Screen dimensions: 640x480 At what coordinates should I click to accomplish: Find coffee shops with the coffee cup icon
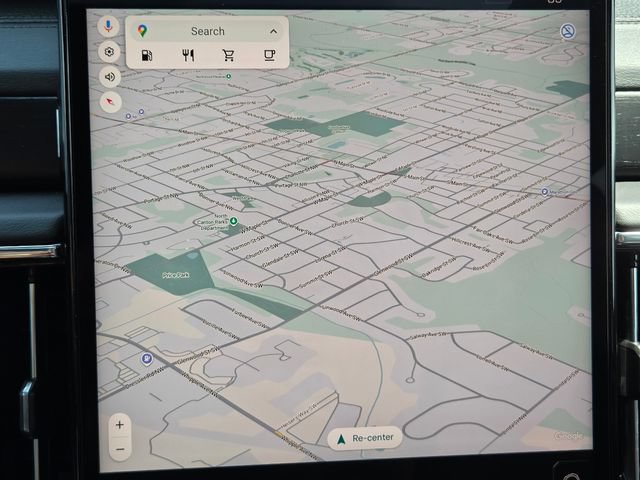(269, 55)
